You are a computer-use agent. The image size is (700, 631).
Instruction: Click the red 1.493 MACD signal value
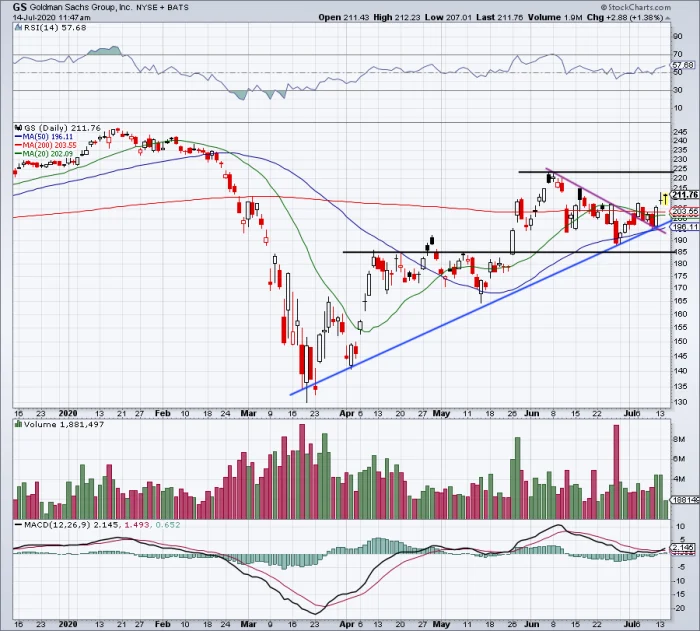click(136, 525)
